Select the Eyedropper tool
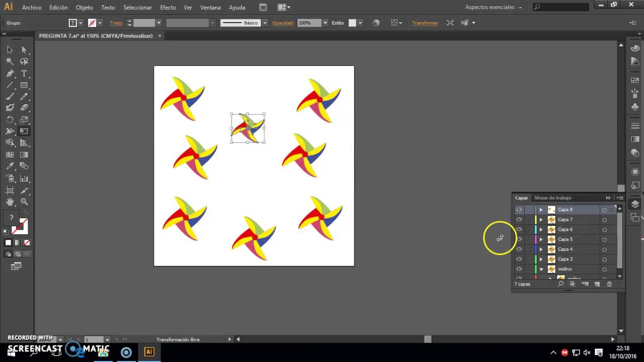This screenshot has height=362, width=644. point(10,166)
